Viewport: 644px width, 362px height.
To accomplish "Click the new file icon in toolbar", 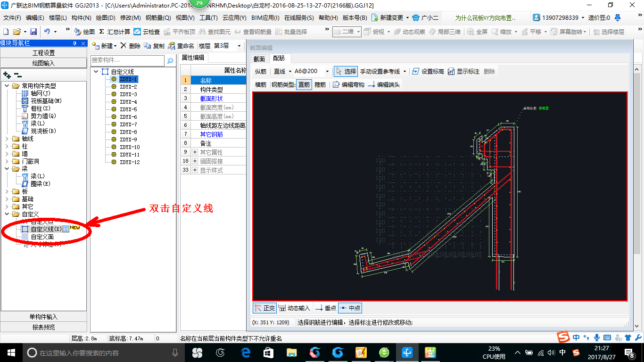I will [x=6, y=32].
